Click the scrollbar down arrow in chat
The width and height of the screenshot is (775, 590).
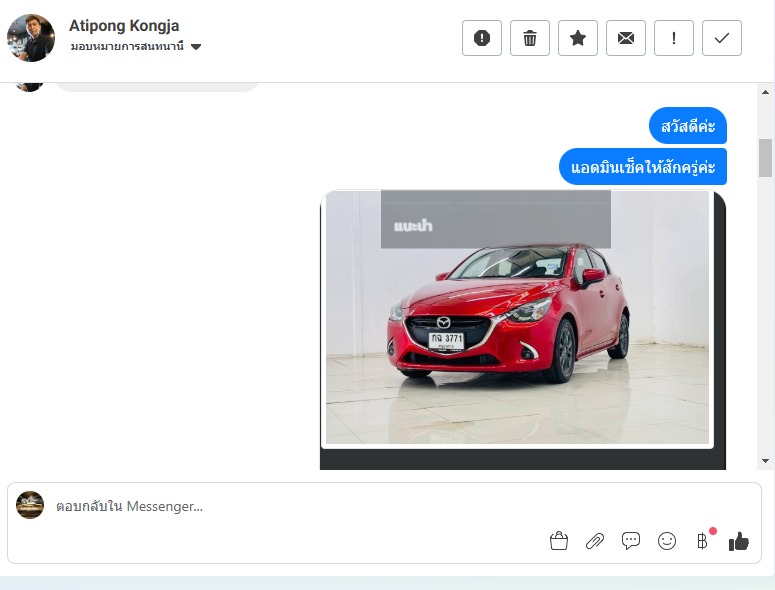[x=766, y=461]
